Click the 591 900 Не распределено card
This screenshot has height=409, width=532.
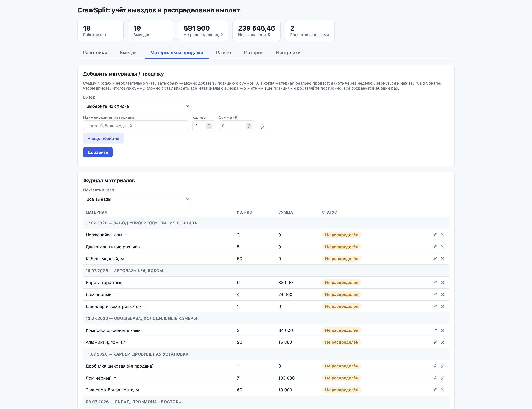point(203,31)
